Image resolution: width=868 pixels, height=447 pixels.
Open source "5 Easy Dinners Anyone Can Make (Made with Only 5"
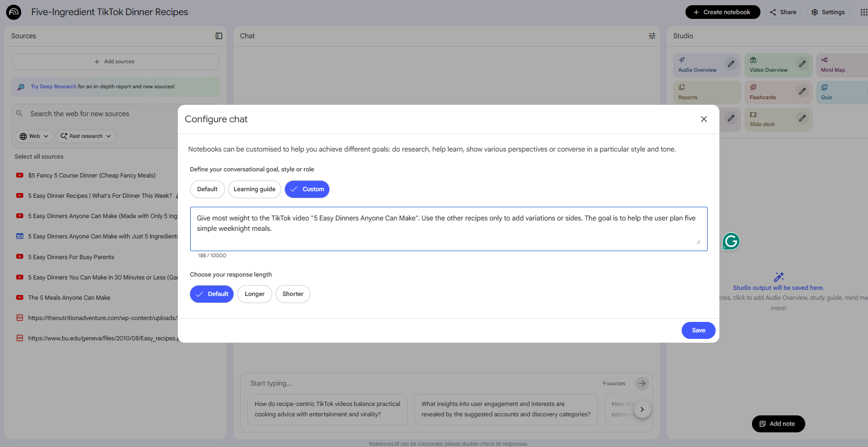tap(103, 216)
